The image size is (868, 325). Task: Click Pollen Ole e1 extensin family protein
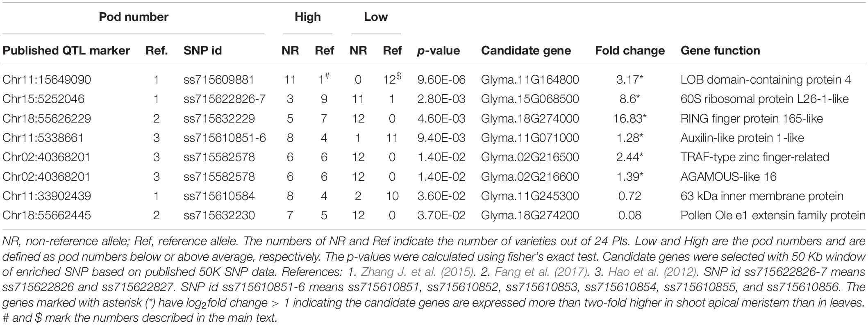(773, 215)
